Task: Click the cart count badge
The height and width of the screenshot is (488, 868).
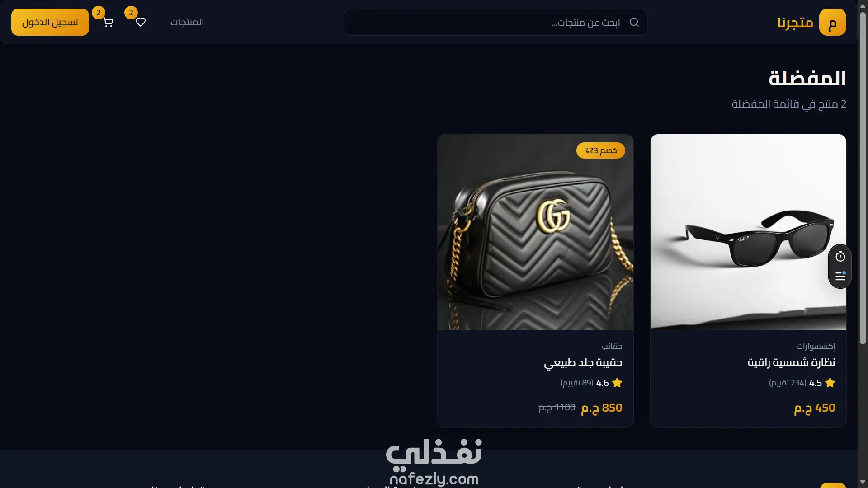Action: coord(99,13)
